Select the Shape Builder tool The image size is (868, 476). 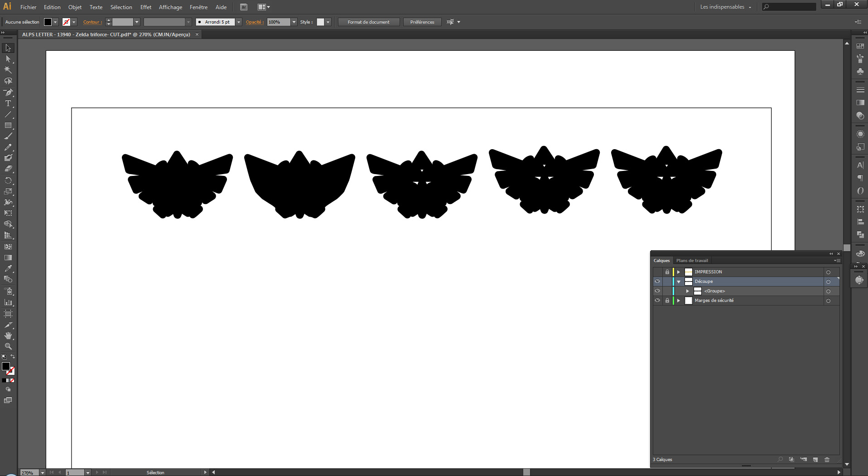[x=8, y=224]
